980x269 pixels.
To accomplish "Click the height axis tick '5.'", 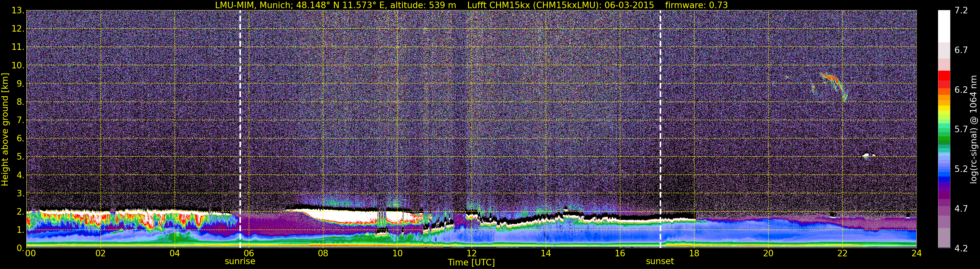I will click(x=20, y=157).
